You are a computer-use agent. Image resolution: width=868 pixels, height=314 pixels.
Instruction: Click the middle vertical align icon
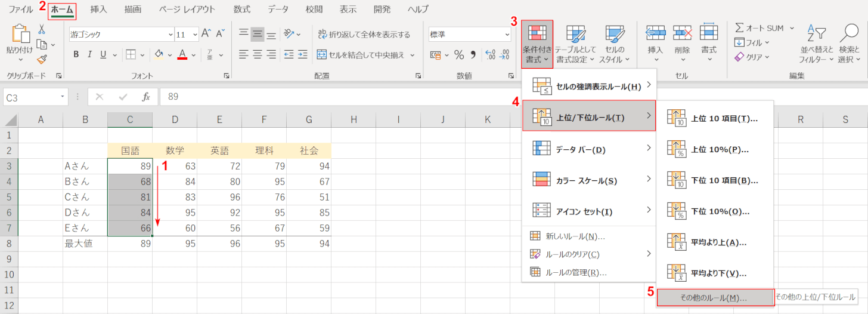258,34
